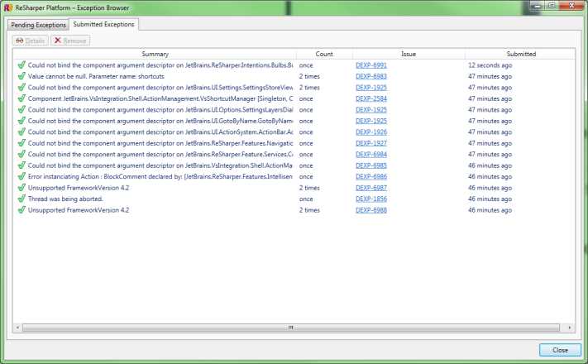The width and height of the screenshot is (588, 364).
Task: Click the horizontal scrollbar thumb
Action: (290, 328)
